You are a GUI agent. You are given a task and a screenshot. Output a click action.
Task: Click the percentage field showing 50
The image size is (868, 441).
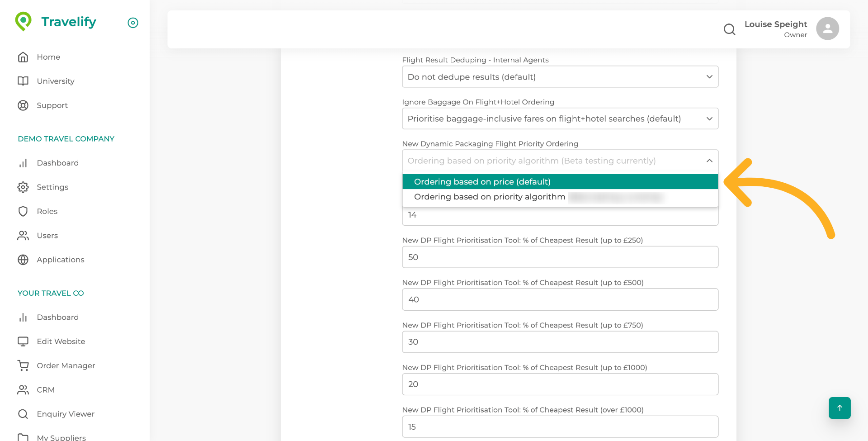(560, 257)
